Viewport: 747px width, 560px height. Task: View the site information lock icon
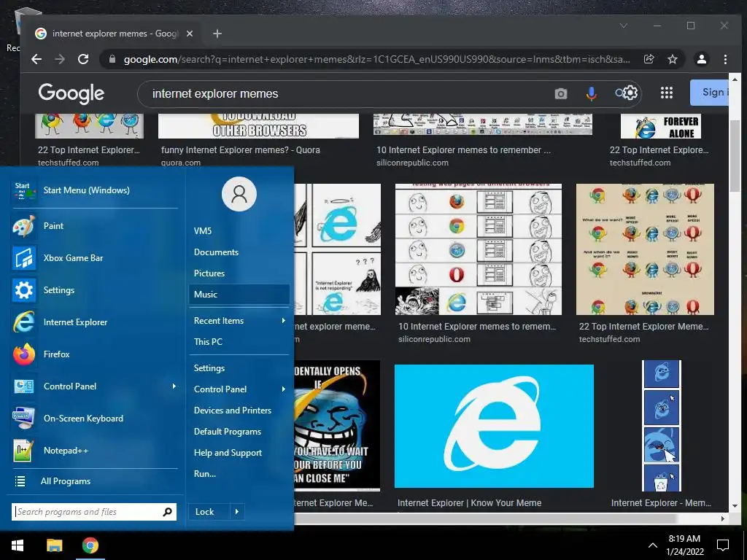(112, 59)
